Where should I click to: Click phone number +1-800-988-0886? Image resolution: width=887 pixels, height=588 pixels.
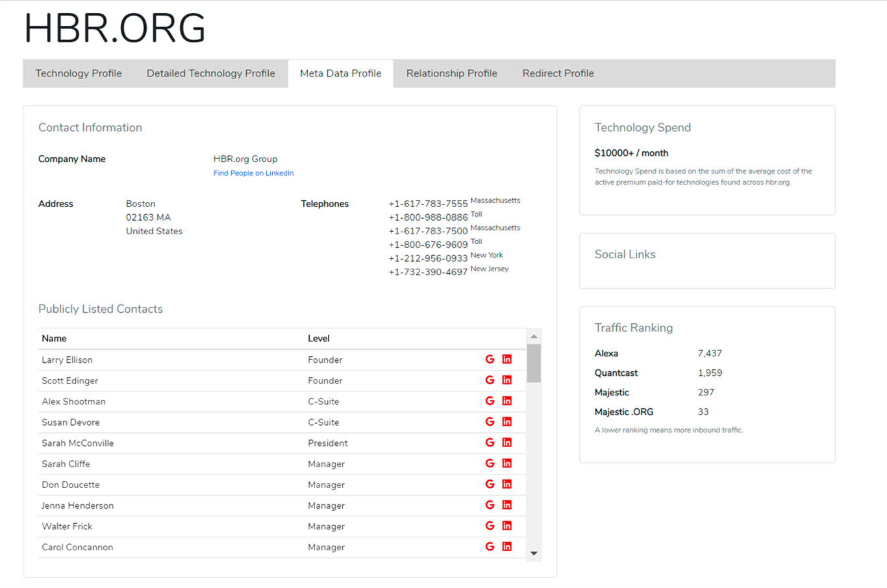click(x=428, y=217)
